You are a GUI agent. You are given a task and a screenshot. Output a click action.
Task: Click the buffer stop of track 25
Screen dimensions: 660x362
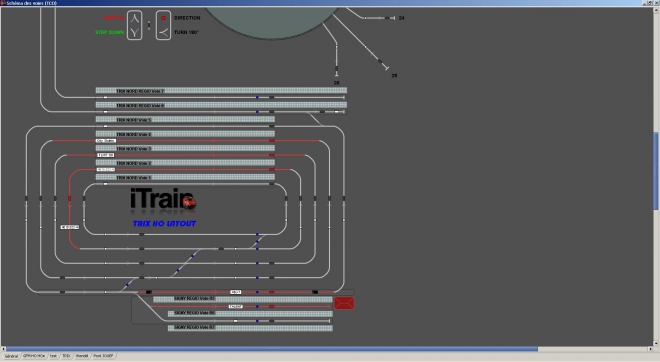387,69
